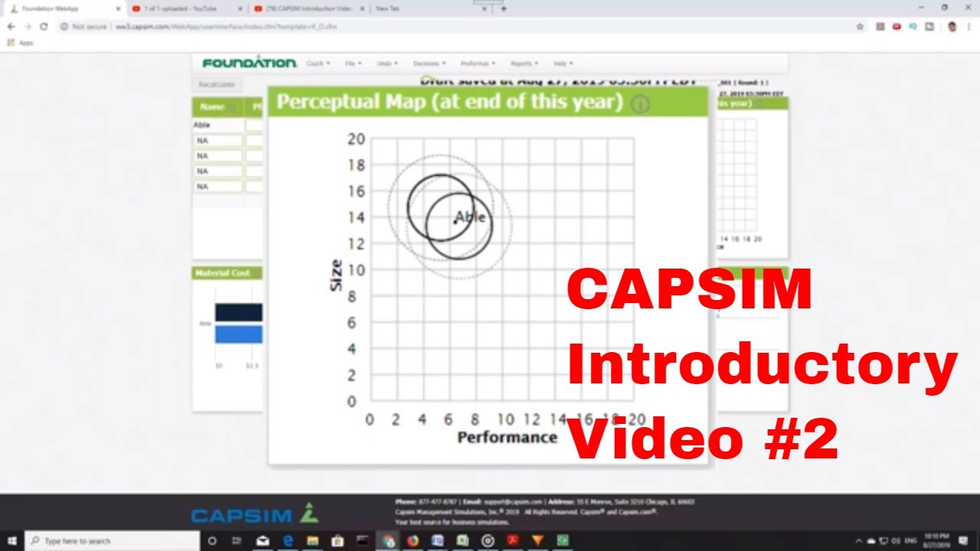Click the Able label on perceptual map
Viewport: 980px width, 551px height.
[469, 217]
